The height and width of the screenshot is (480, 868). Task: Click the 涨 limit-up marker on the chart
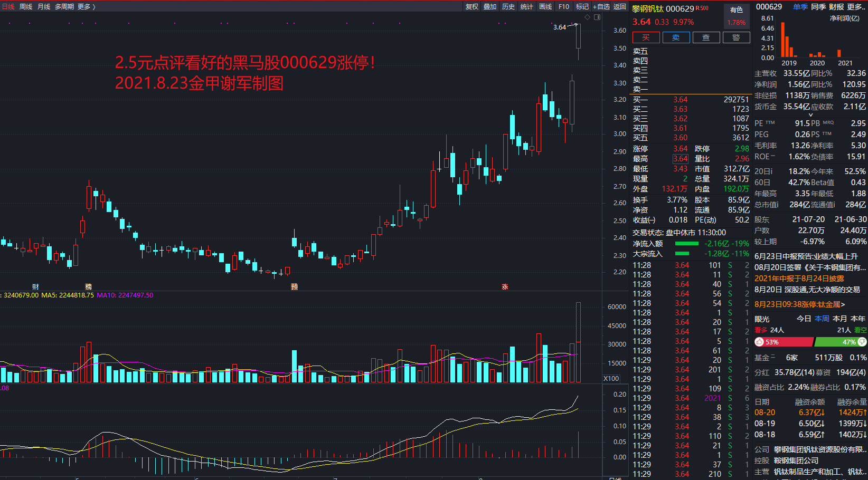(505, 286)
